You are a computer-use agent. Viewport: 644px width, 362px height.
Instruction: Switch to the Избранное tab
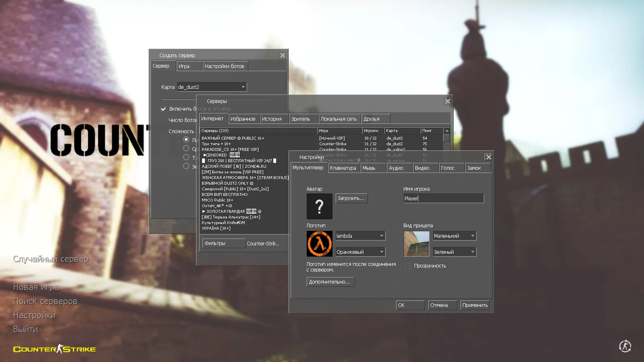[244, 118]
